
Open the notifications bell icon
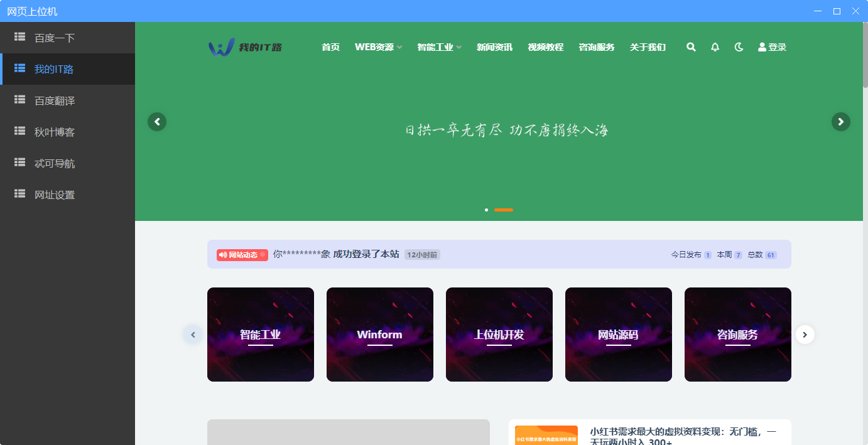click(715, 47)
